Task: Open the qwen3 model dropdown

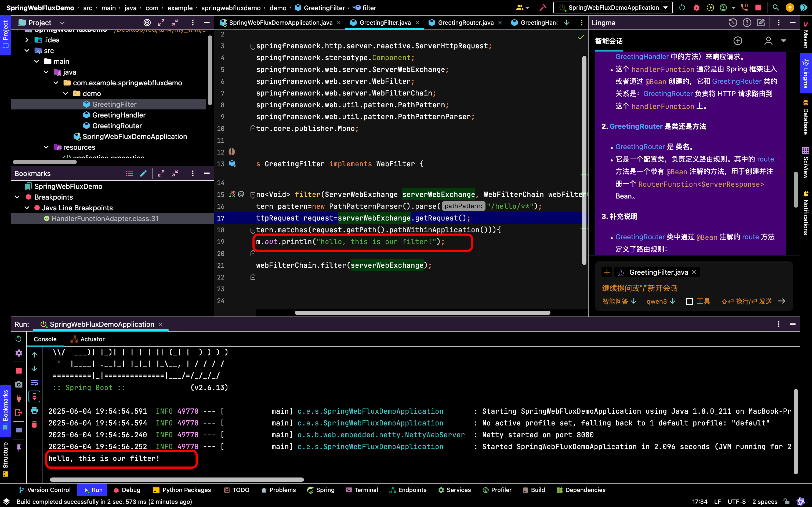Action: click(660, 301)
